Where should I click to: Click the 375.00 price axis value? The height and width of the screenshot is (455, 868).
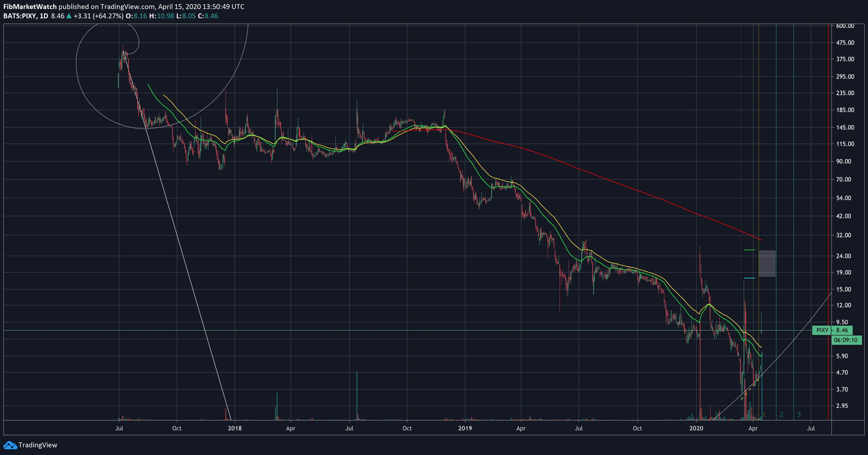click(x=845, y=59)
